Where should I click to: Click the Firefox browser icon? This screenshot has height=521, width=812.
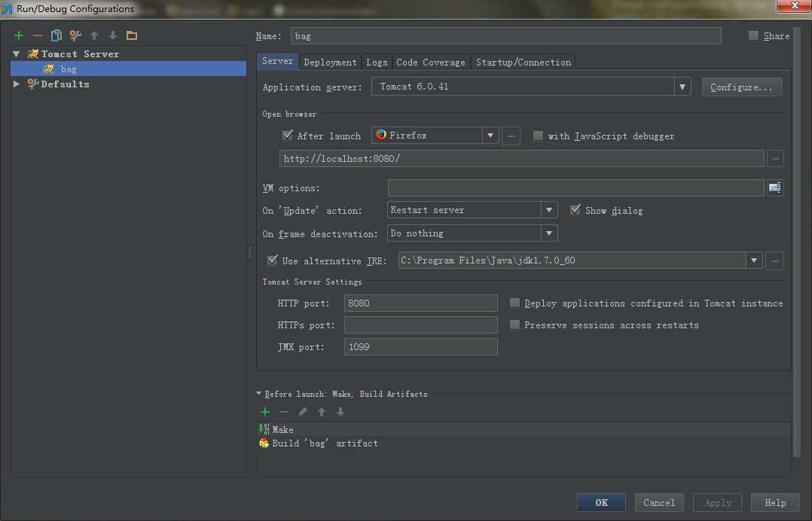pyautogui.click(x=381, y=135)
